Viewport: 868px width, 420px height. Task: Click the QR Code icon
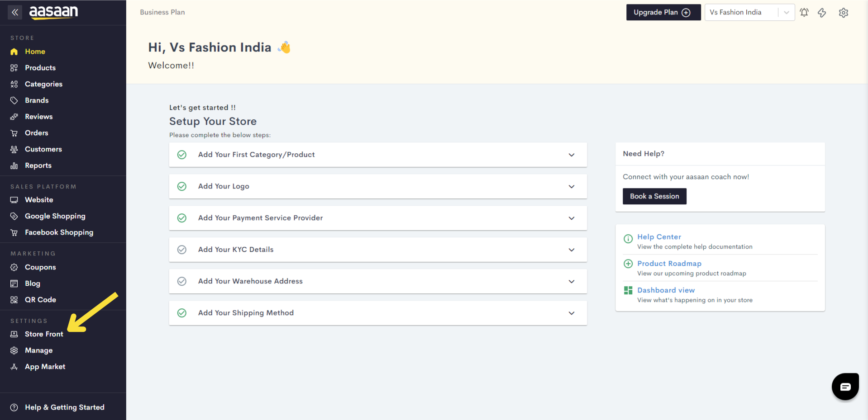14,300
